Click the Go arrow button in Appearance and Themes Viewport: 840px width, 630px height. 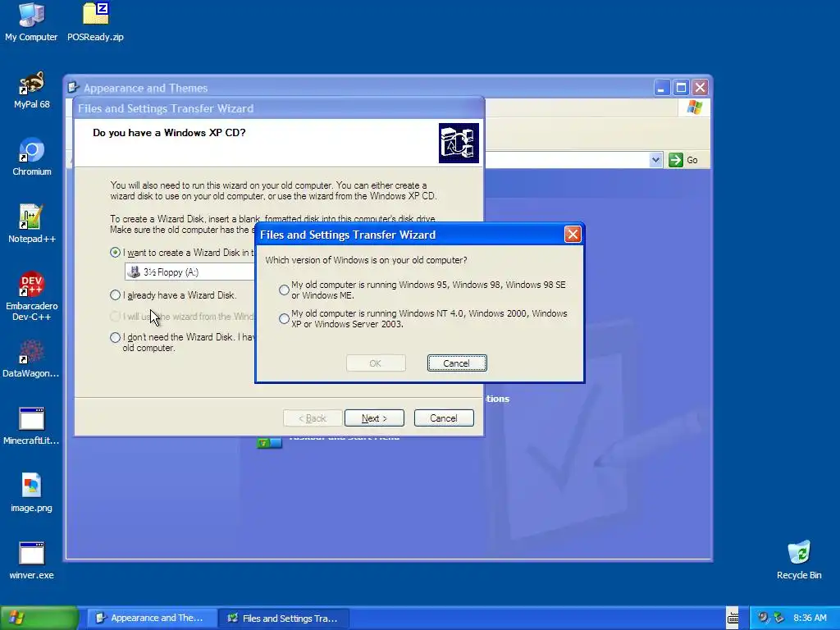pyautogui.click(x=676, y=160)
